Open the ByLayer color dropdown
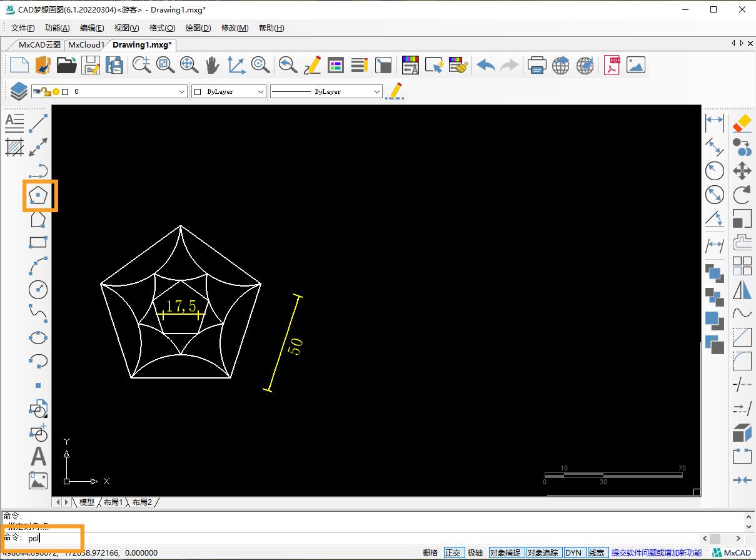The height and width of the screenshot is (560, 756). coord(261,91)
